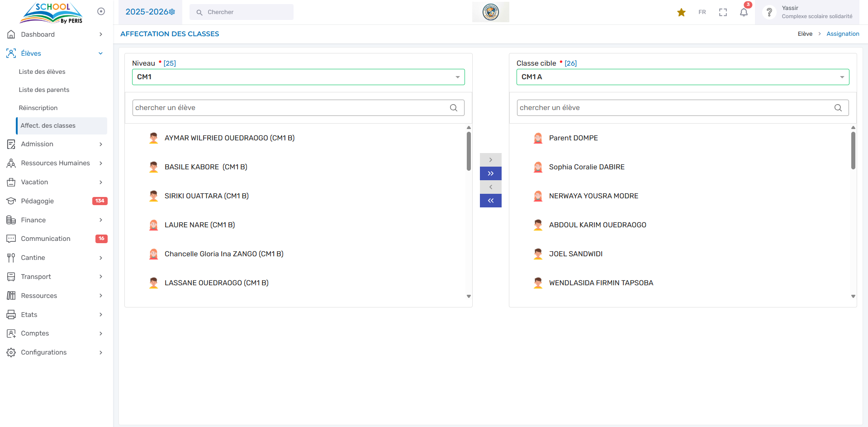This screenshot has width=868, height=427.
Task: Open Liste des élèves menu item
Action: 42,72
